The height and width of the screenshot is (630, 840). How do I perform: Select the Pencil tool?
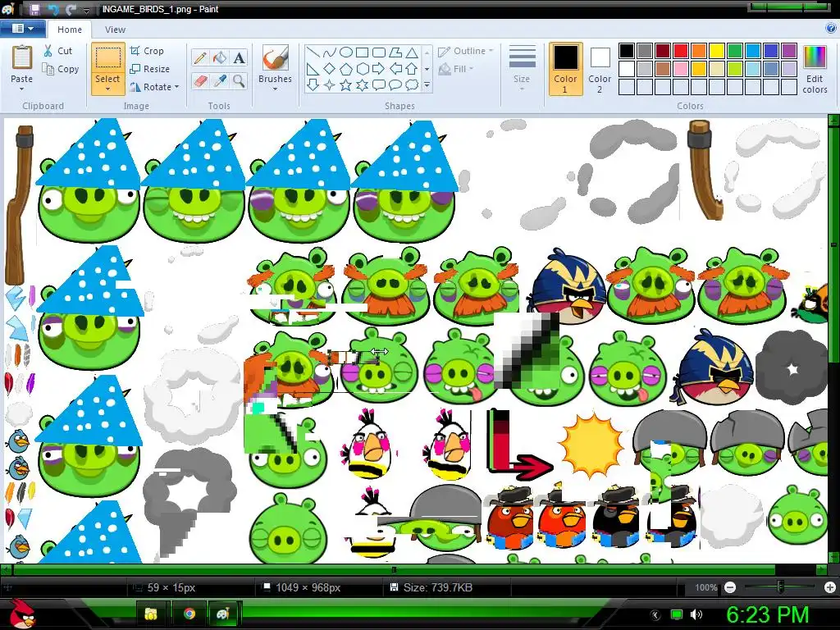click(200, 58)
